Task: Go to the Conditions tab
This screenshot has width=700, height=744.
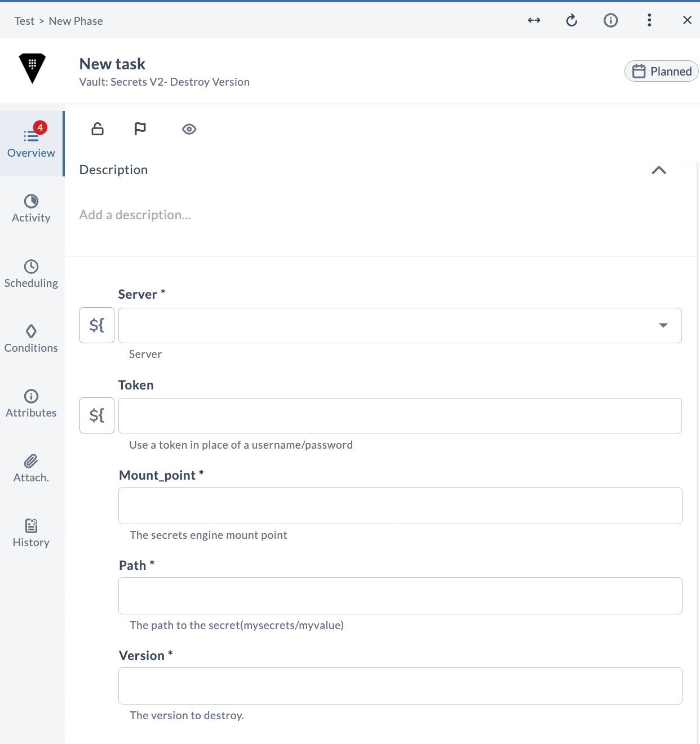Action: tap(31, 339)
